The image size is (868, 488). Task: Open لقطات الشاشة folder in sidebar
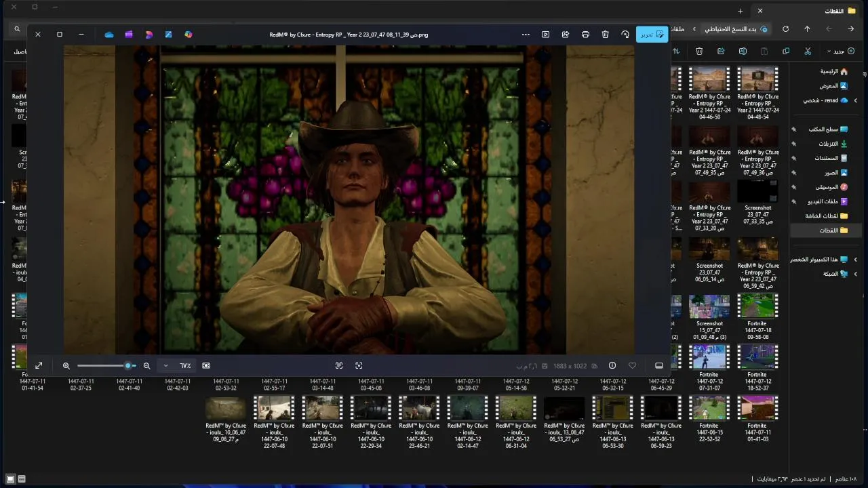point(826,216)
